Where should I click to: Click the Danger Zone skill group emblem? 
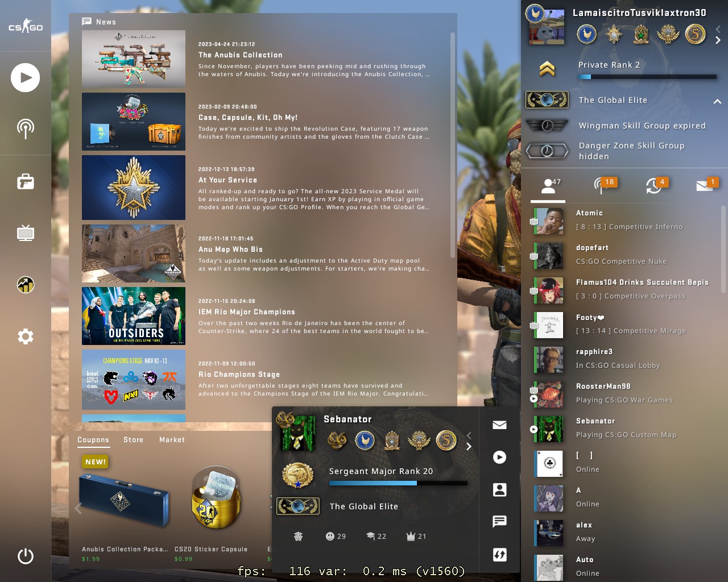[547, 151]
